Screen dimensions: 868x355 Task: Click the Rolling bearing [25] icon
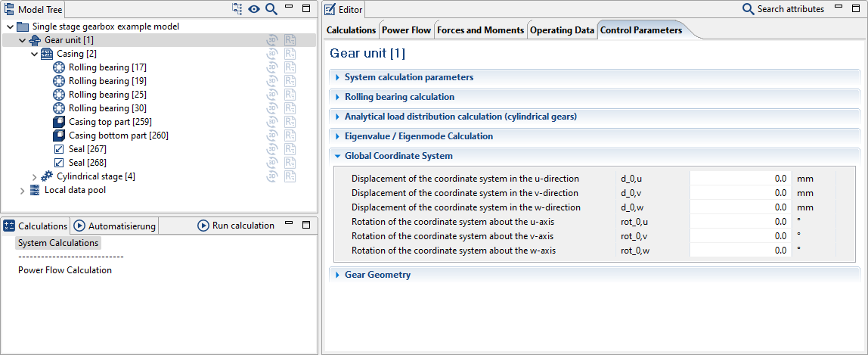point(59,95)
